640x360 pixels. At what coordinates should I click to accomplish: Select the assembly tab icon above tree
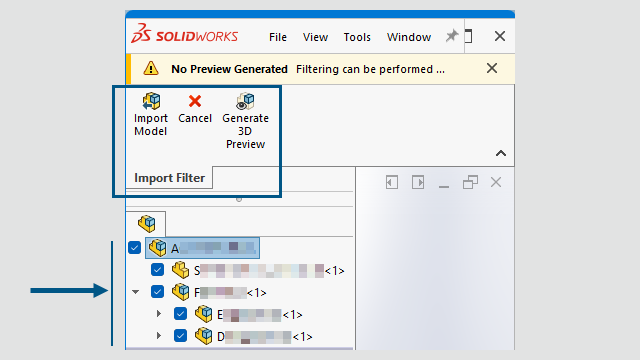tap(147, 223)
